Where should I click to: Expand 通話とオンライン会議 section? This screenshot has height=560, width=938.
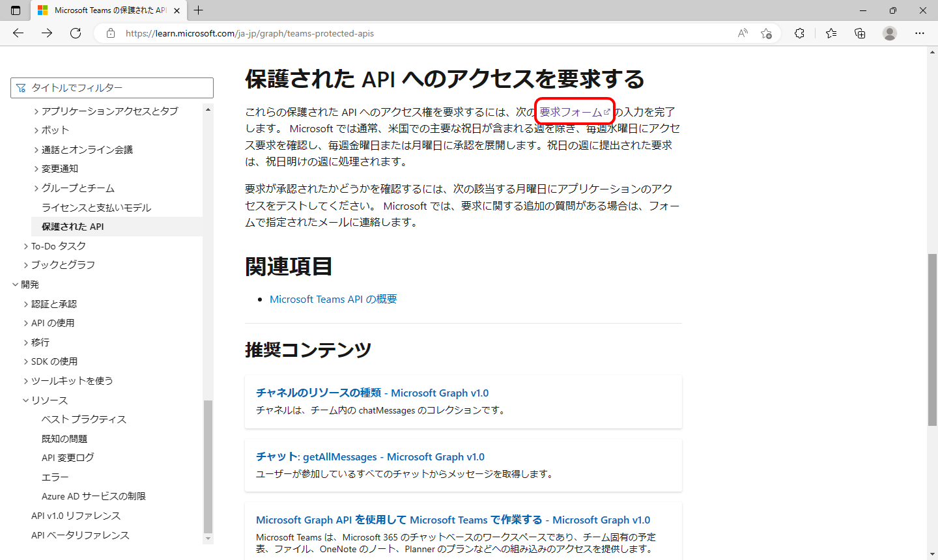(x=36, y=150)
